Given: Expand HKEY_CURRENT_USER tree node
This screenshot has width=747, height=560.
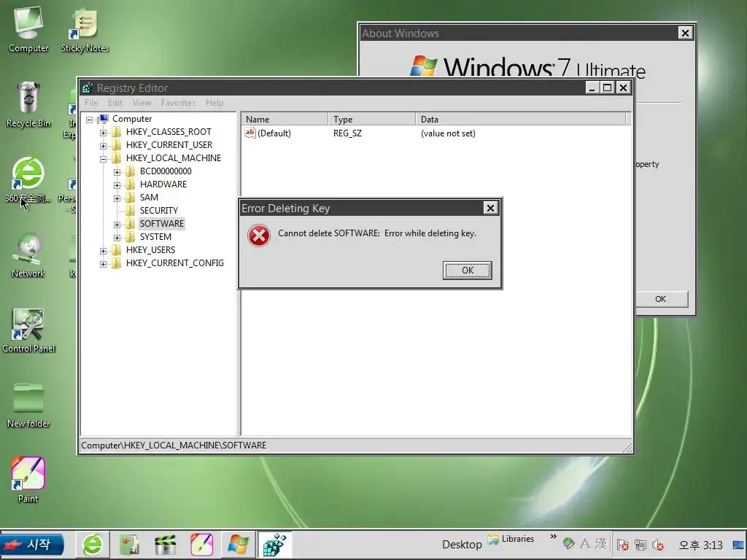Looking at the screenshot, I should coord(103,146).
